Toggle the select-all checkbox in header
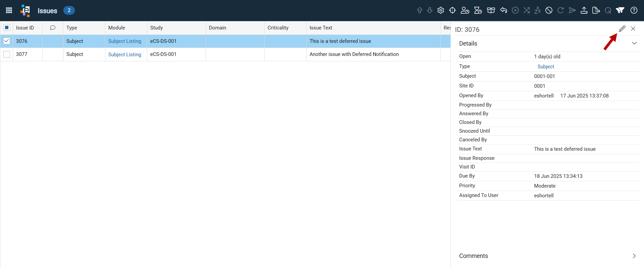The height and width of the screenshot is (268, 644). pyautogui.click(x=7, y=27)
